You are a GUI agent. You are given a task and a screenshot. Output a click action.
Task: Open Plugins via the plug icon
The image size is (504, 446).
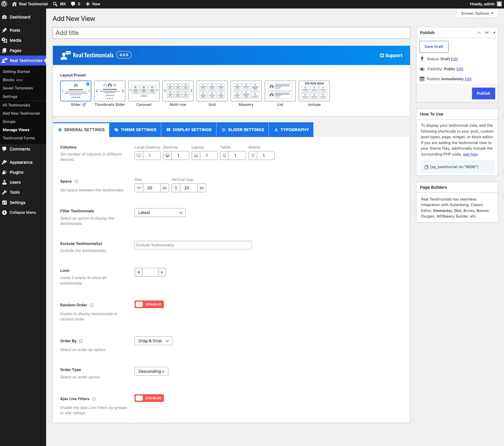(4, 172)
